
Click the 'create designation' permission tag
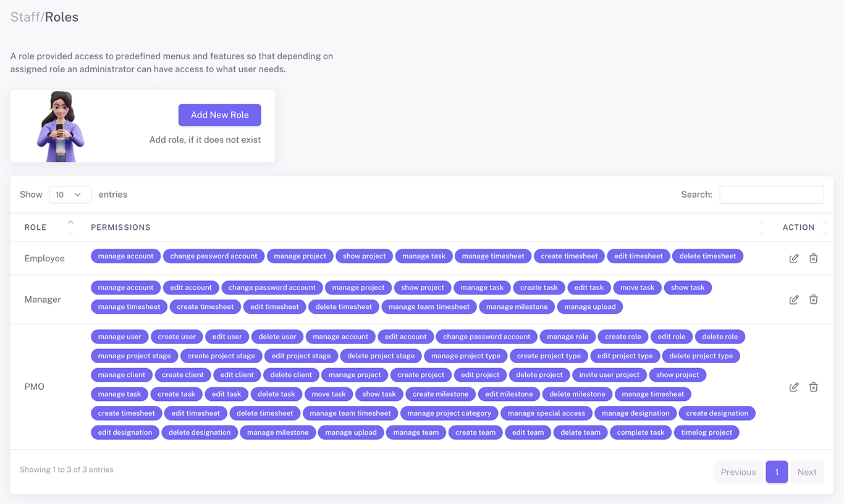717,413
